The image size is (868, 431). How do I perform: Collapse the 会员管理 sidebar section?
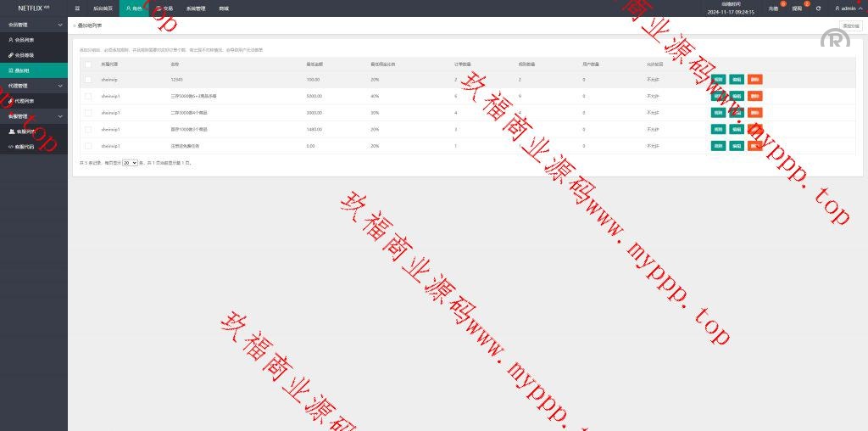pos(59,25)
